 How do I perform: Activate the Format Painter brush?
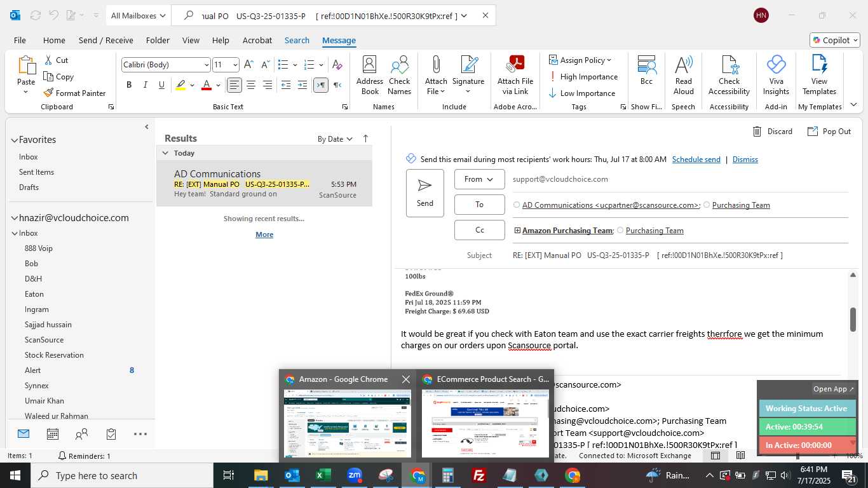49,93
